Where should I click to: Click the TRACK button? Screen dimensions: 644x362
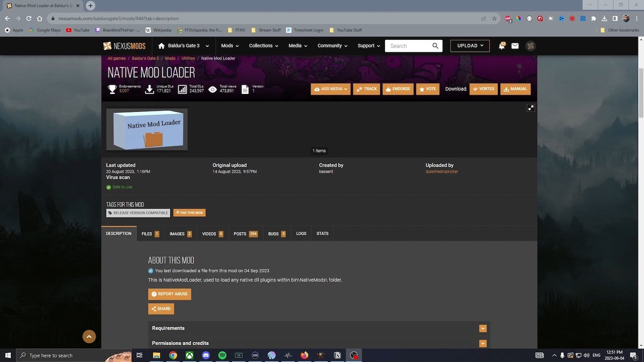[x=366, y=89]
